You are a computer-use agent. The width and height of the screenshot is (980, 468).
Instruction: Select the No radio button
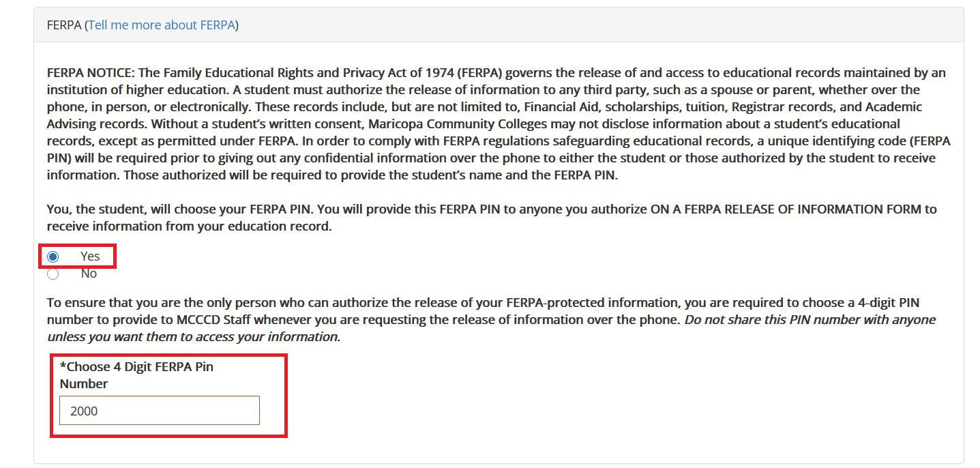tap(53, 274)
